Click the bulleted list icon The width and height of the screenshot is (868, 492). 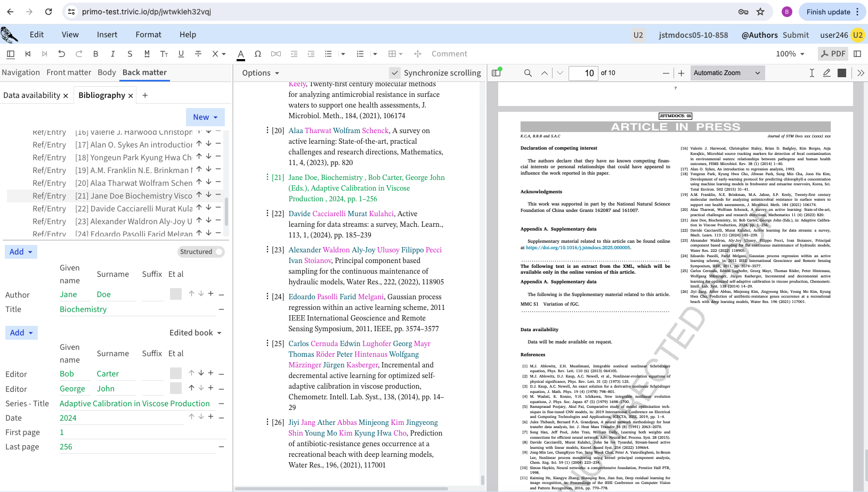coord(328,54)
